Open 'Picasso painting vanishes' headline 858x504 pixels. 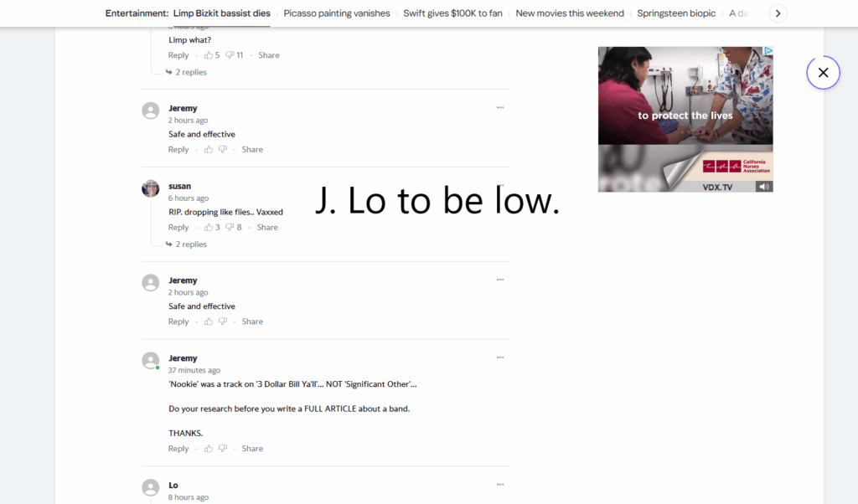click(337, 13)
